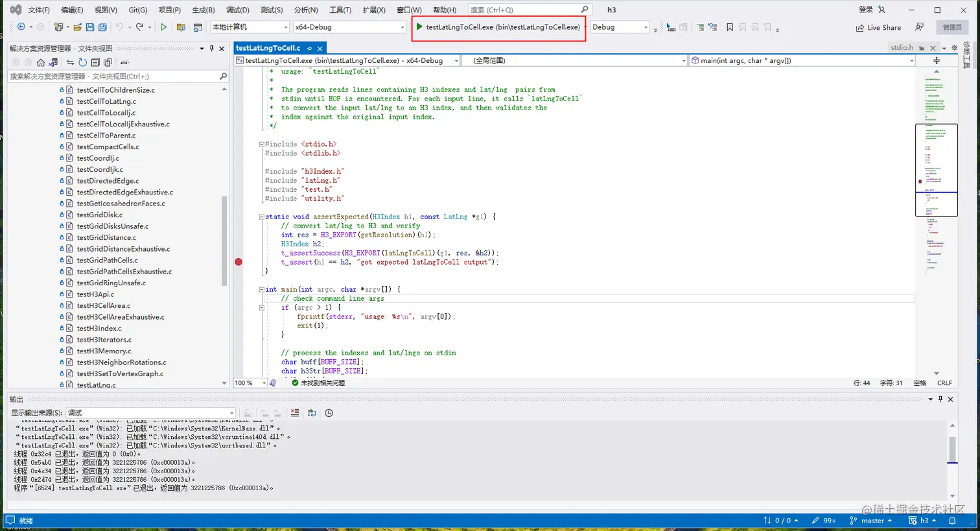This screenshot has width=980, height=531.
Task: Click the Live Share button
Action: [878, 28]
